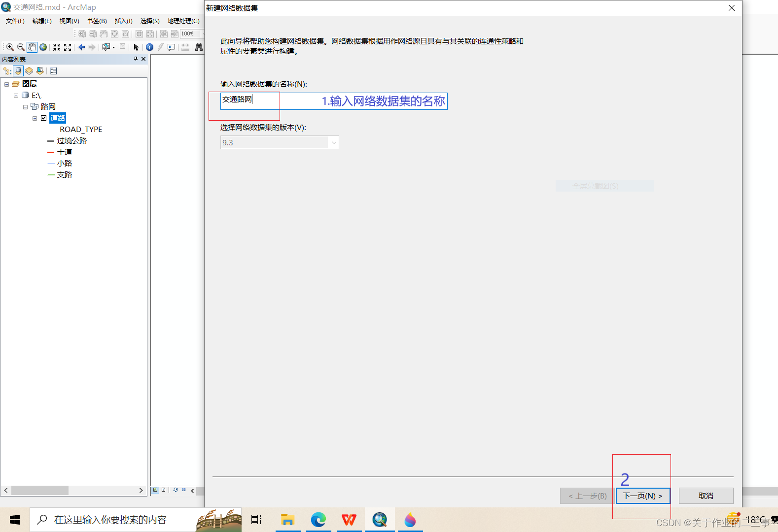Collapse the 道路 layer legend
Image resolution: width=778 pixels, height=532 pixels.
point(35,118)
